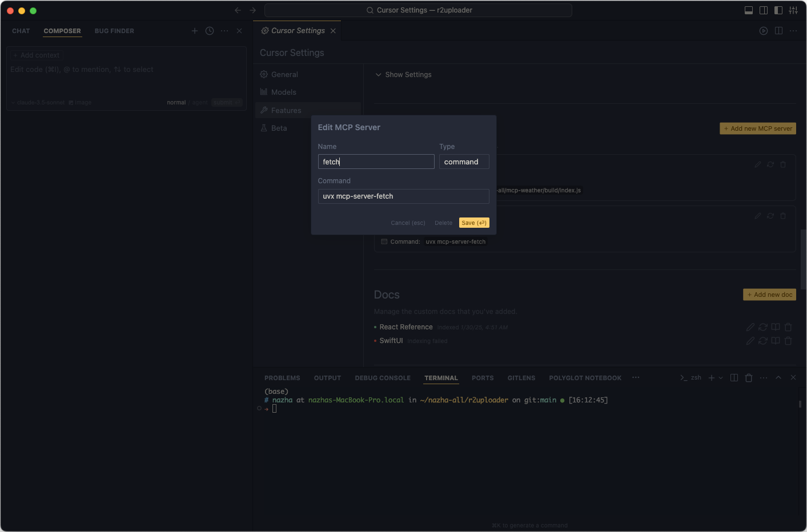Switch to the BUG FINDER tab
This screenshot has width=807, height=532.
click(x=114, y=31)
